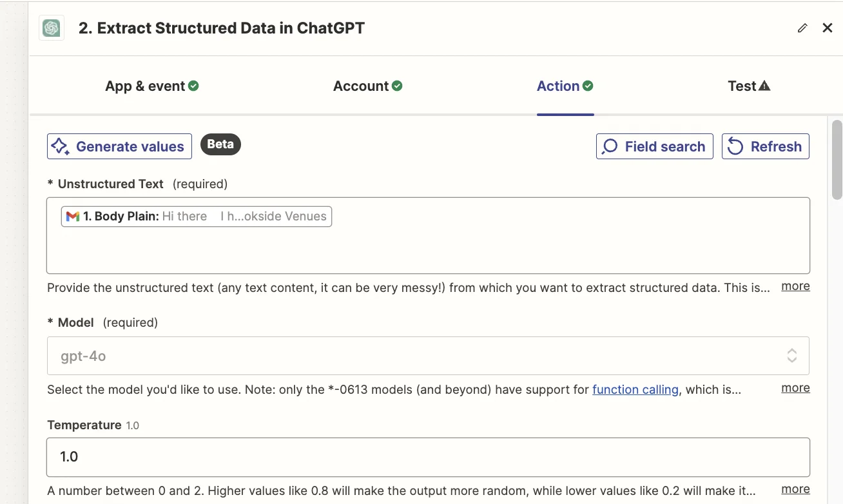843x504 pixels.
Task: Close the step editor panel
Action: 828,28
